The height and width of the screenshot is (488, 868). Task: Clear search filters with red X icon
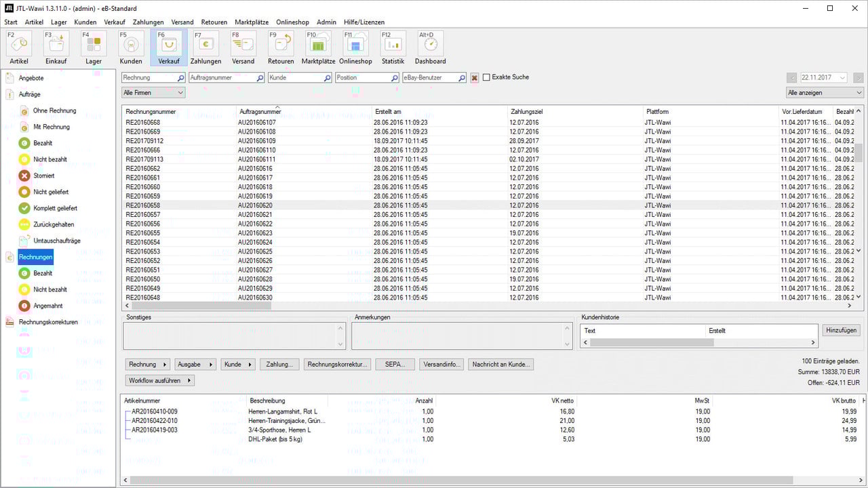click(x=475, y=78)
